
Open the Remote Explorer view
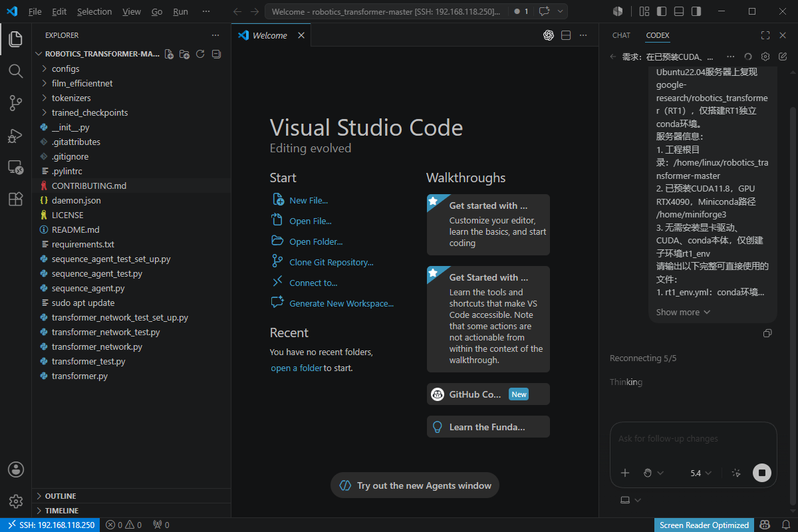[15, 167]
